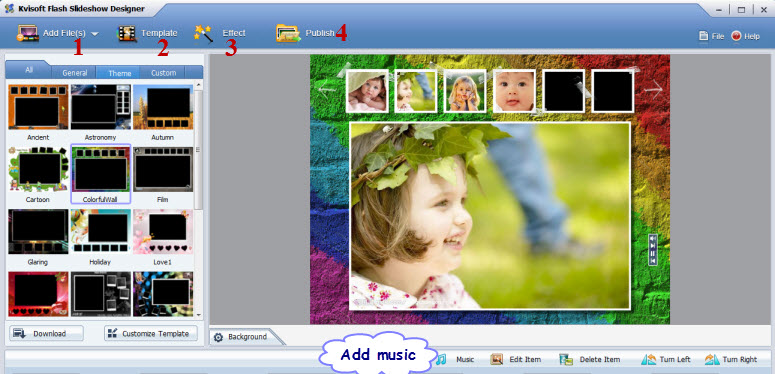Click the Publish folder icon

coord(288,33)
